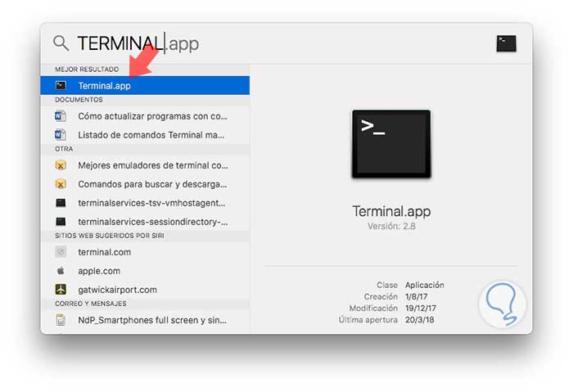Click the small Terminal icon in search bar
Viewport: 573px width, 392px height.
point(506,43)
